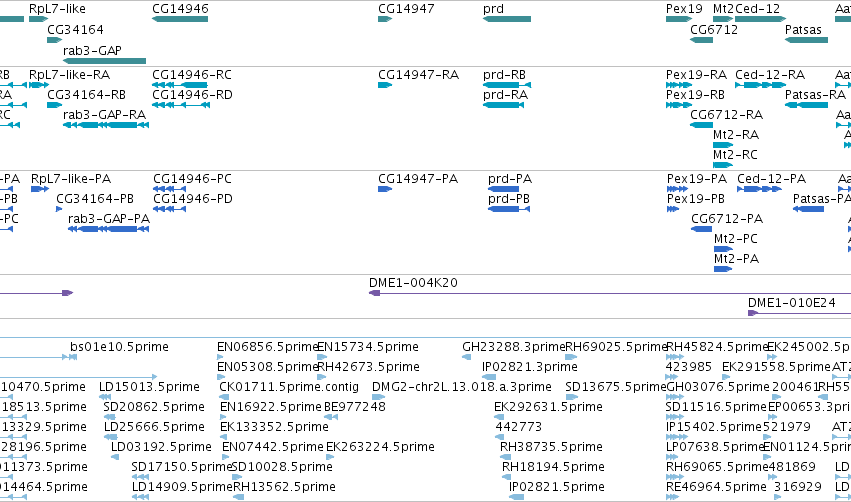This screenshot has width=851, height=502.
Task: Select the CG14946 gene in the gene track
Action: pos(180,19)
